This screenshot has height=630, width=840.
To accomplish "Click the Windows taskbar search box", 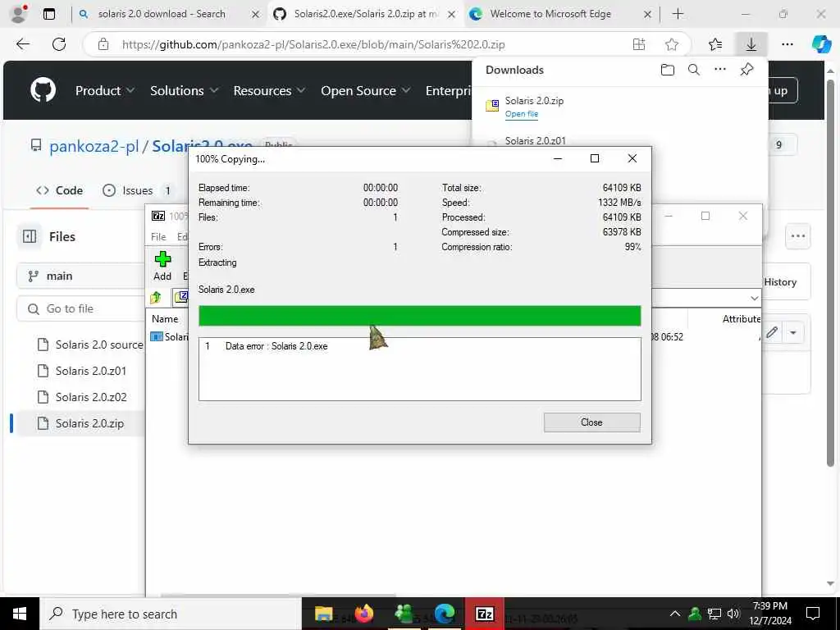I will tap(171, 614).
